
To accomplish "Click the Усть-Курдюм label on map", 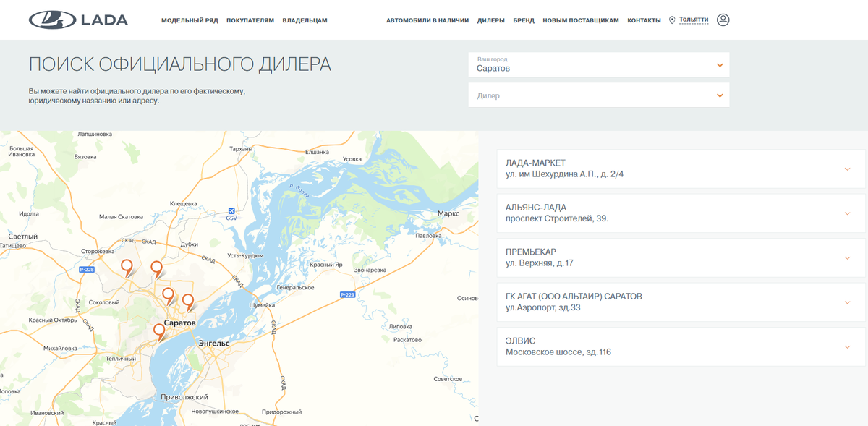I will tap(244, 255).
